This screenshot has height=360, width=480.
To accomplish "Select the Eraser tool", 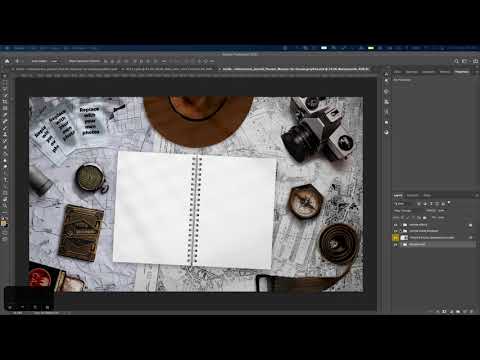I will point(5,147).
